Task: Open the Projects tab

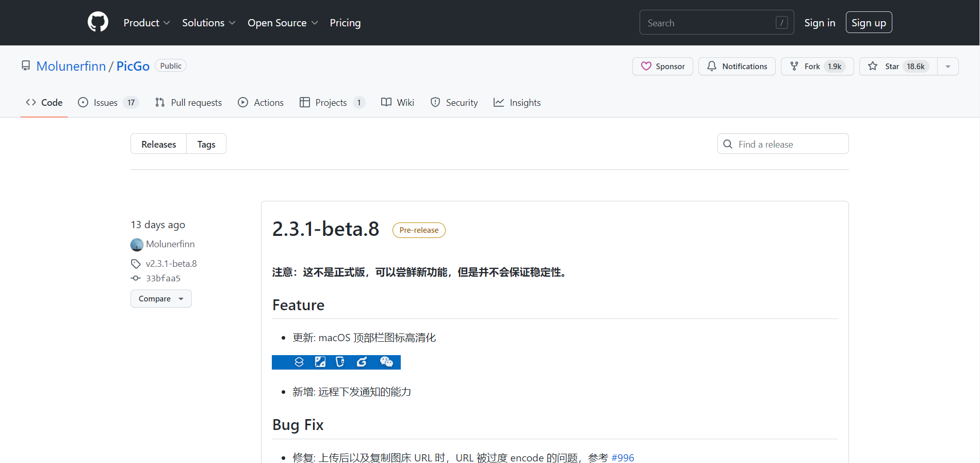Action: point(332,103)
